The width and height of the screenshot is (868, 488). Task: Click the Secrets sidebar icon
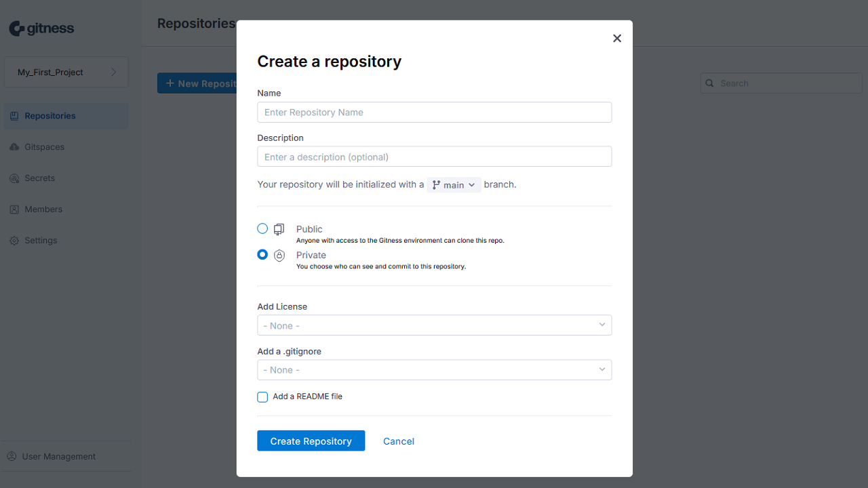point(14,178)
